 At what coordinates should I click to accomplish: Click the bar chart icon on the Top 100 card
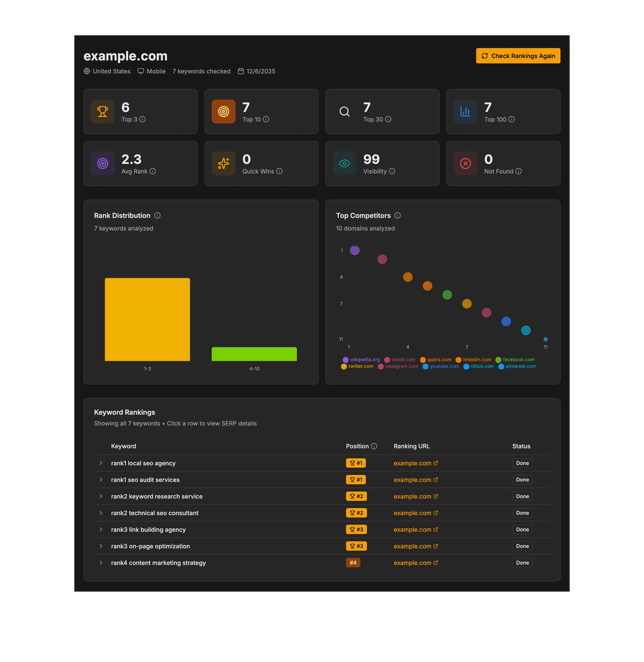coord(465,112)
